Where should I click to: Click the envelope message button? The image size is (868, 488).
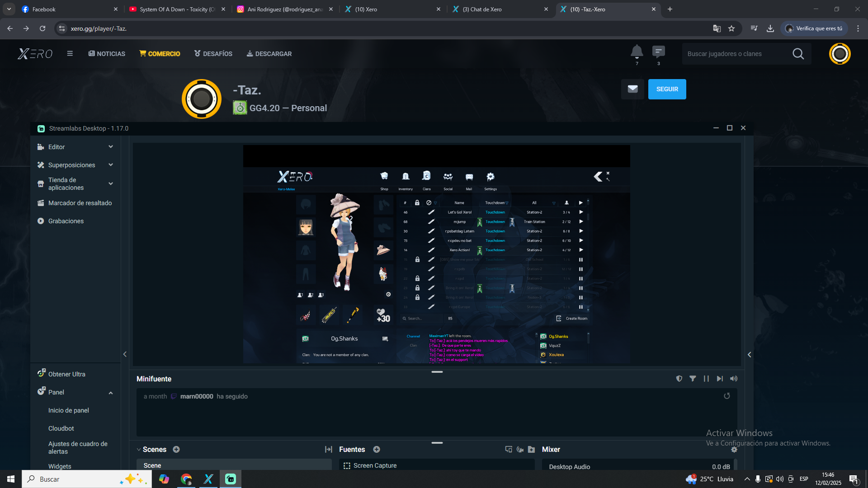click(632, 89)
